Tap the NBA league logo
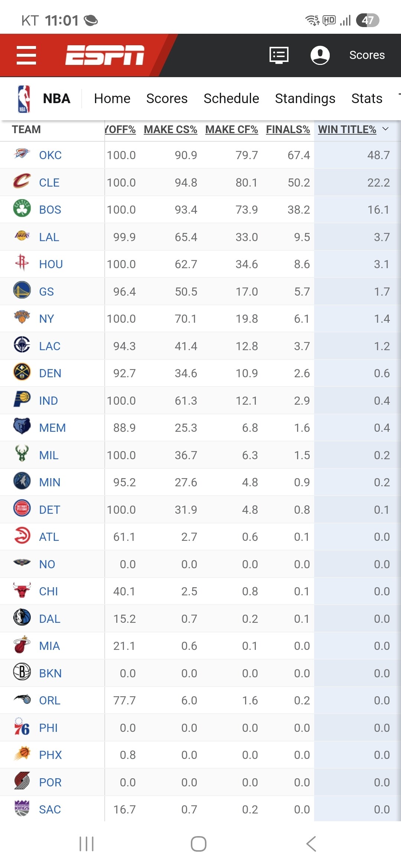Viewport: 401px width, 868px height. [x=24, y=99]
